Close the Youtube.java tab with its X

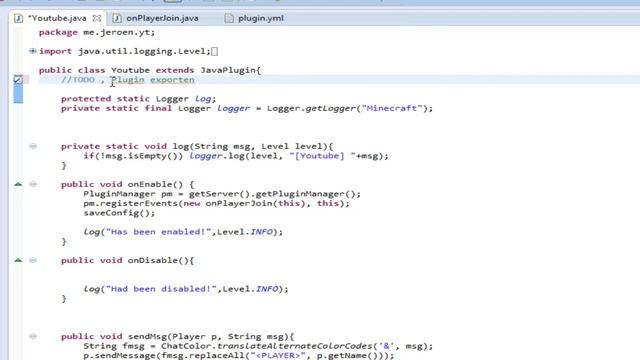[97, 18]
